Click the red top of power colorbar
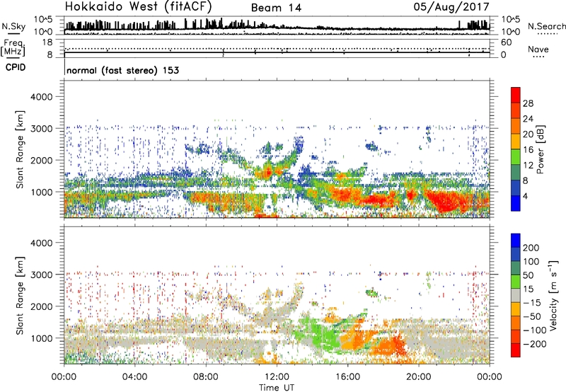 point(516,95)
